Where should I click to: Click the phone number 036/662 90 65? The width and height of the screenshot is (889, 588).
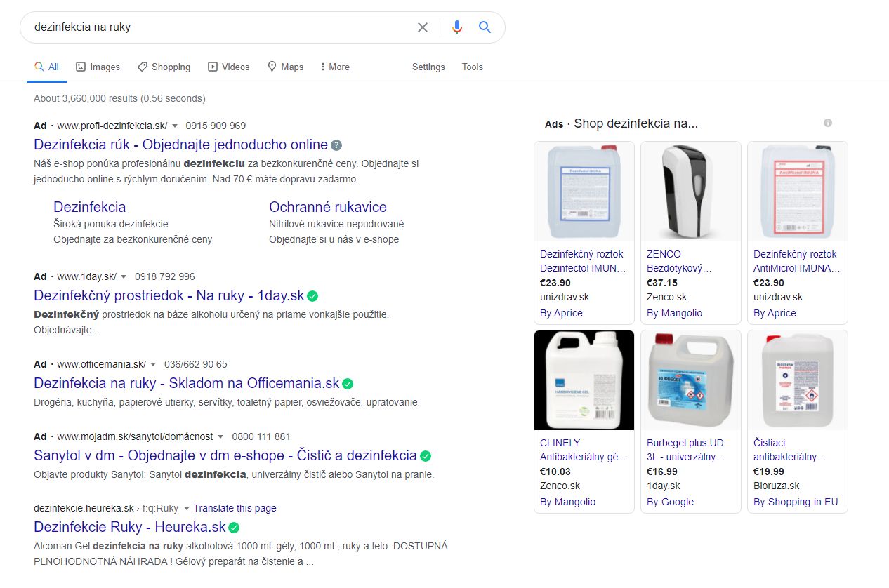[196, 364]
